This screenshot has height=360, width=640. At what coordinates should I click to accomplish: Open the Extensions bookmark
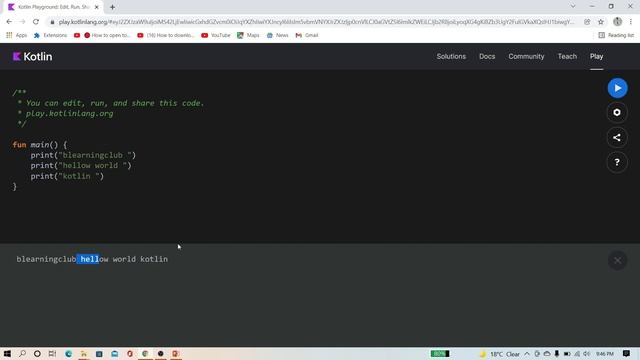click(x=50, y=35)
